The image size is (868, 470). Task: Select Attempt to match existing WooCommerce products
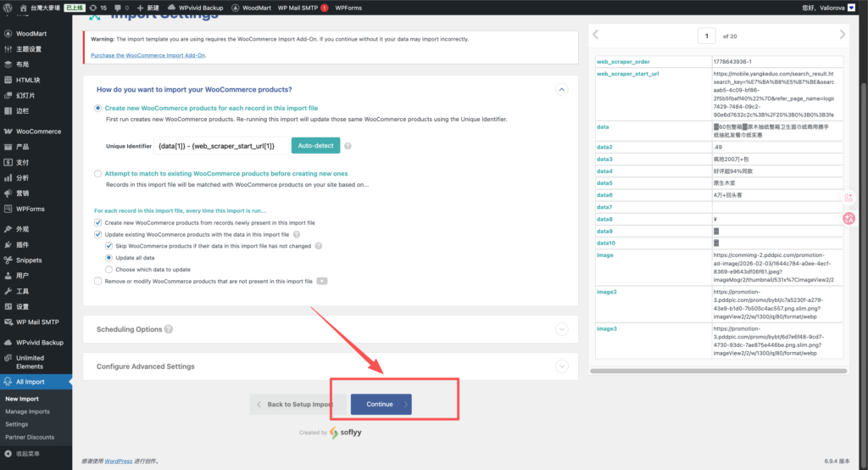(98, 173)
